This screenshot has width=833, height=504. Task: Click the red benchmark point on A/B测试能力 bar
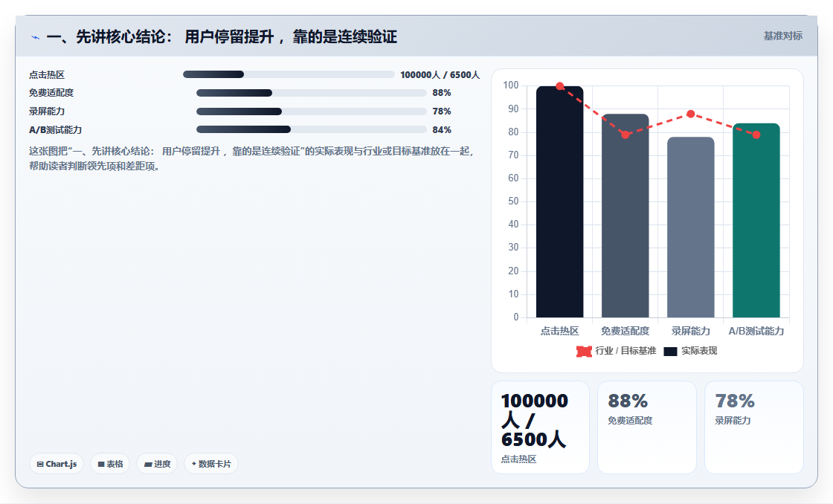pyautogui.click(x=756, y=135)
